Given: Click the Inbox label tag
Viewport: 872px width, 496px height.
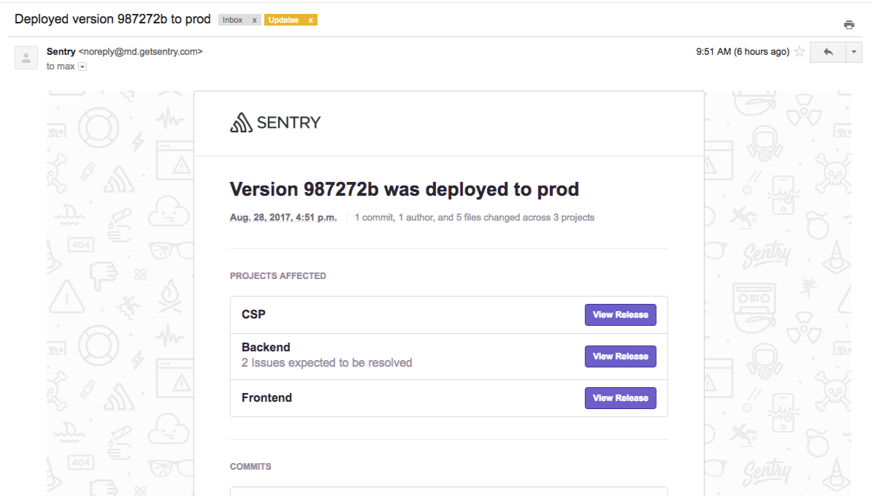Looking at the screenshot, I should (x=233, y=20).
